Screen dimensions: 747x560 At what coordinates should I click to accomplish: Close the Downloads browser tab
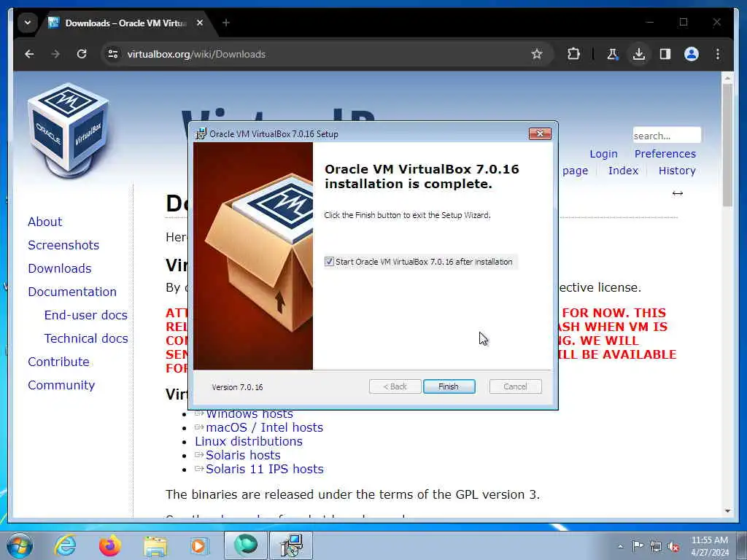click(200, 23)
